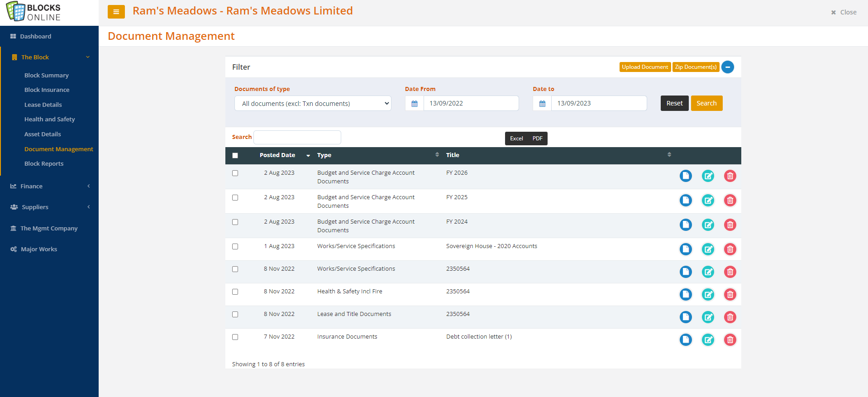Open Lease Details page
Screen dimensions: 868x397
[x=43, y=105]
